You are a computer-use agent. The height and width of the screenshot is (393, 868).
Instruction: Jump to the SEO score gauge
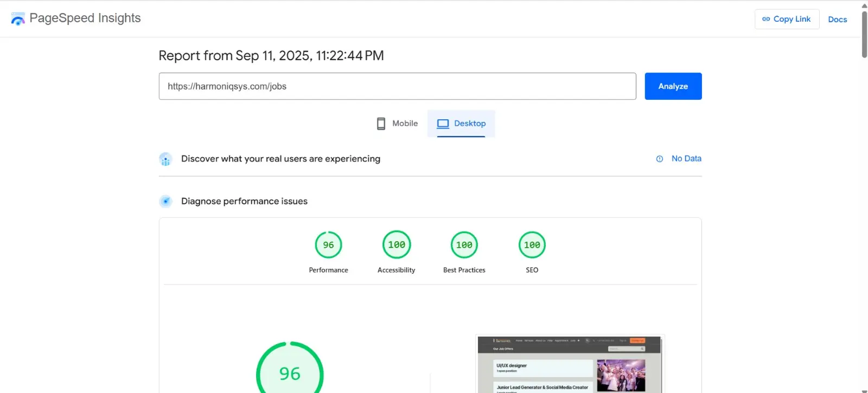click(x=532, y=245)
